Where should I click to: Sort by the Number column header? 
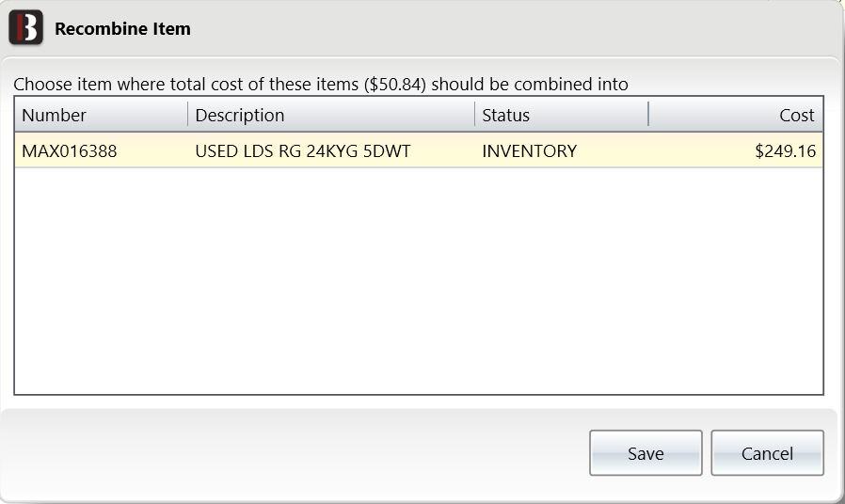click(x=102, y=115)
